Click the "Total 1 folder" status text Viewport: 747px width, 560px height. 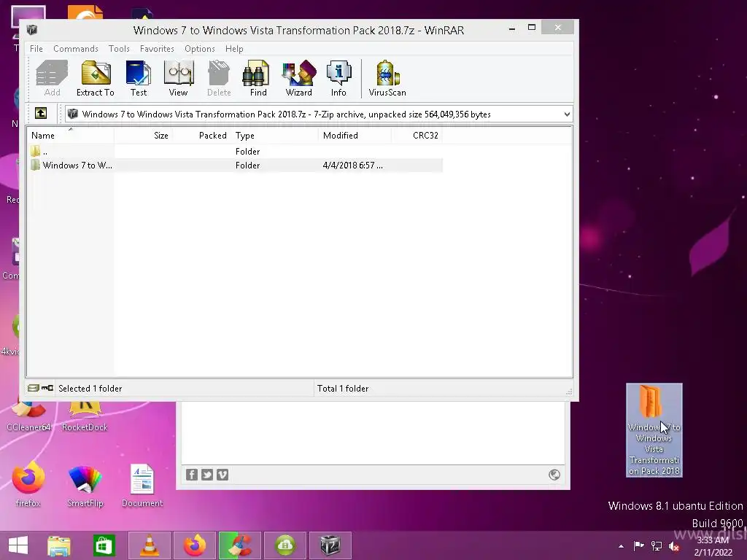tap(343, 389)
